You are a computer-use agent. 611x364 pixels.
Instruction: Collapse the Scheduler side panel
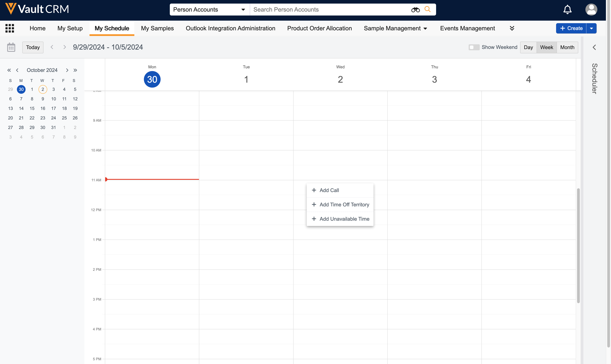(x=594, y=47)
